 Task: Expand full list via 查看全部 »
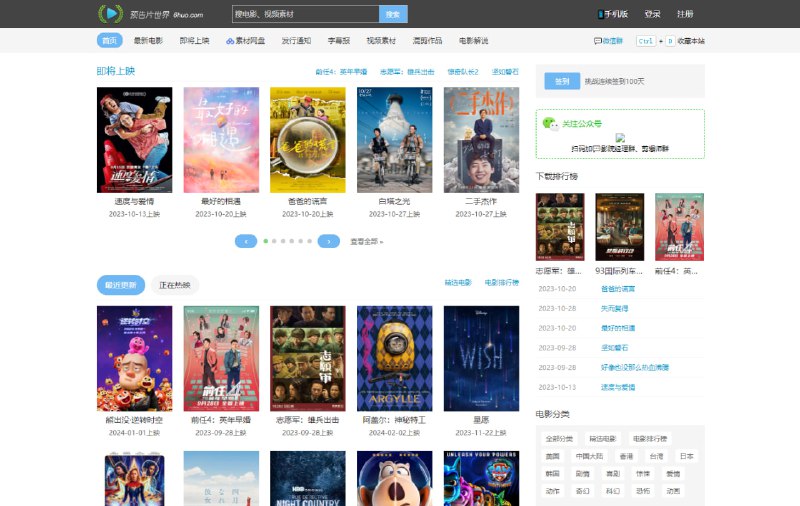(x=366, y=241)
